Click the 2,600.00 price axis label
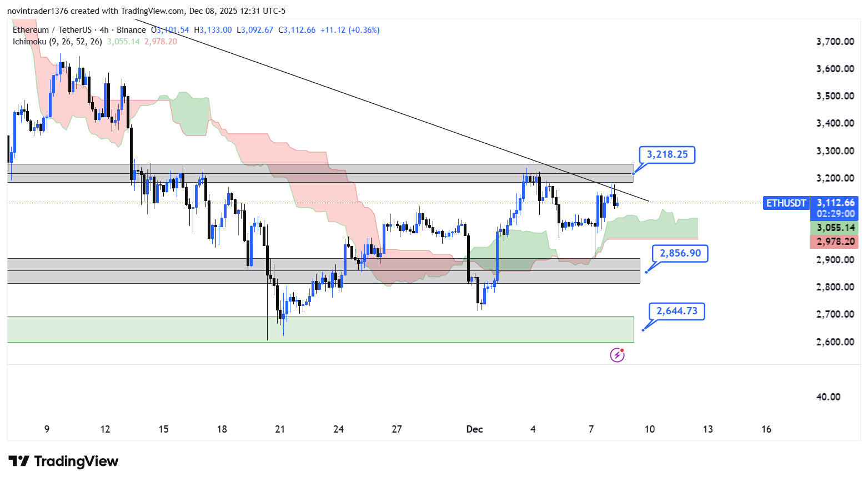Screen dimensions: 868x482 [835, 342]
